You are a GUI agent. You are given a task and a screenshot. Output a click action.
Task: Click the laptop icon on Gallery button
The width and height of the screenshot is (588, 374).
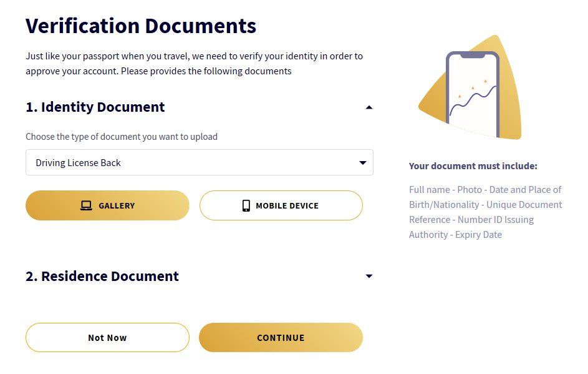pyautogui.click(x=86, y=205)
